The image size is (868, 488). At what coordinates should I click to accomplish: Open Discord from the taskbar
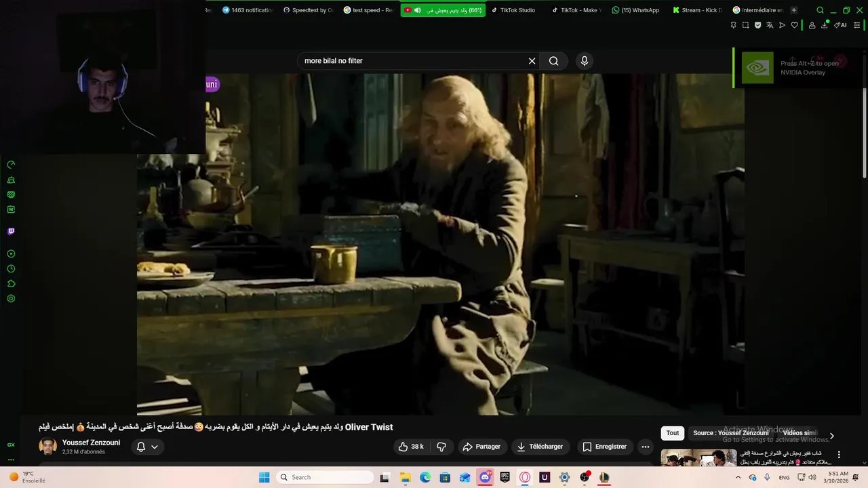pos(485,477)
